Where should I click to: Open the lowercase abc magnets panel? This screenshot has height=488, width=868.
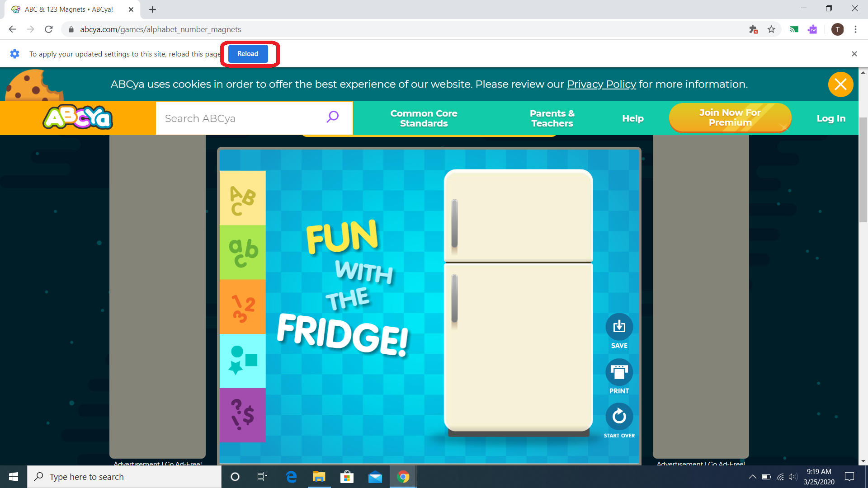tap(242, 252)
